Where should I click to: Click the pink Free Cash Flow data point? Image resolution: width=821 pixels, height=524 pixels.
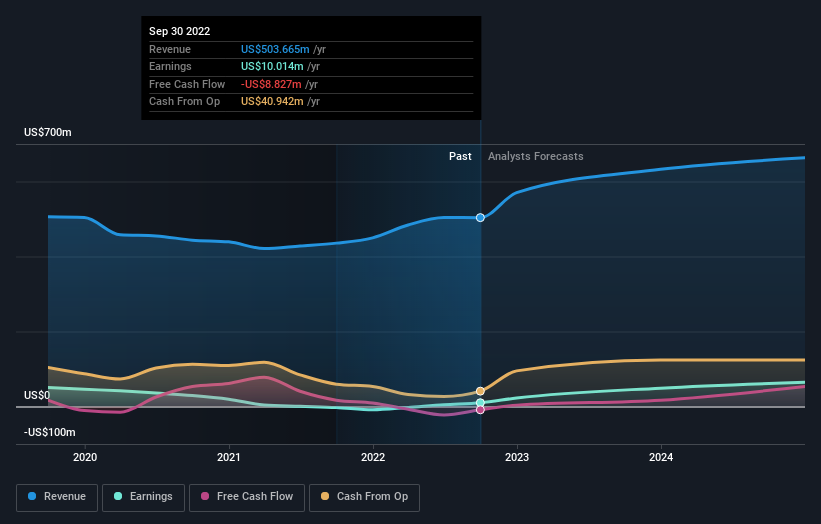(480, 410)
